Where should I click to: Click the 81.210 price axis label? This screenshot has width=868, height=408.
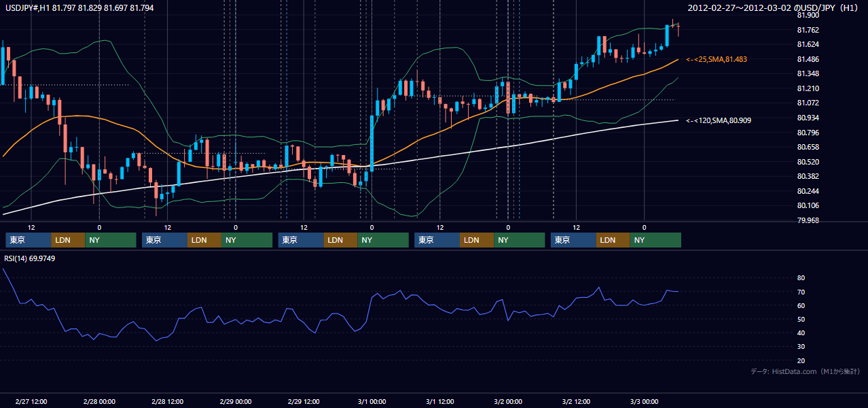[x=808, y=88]
